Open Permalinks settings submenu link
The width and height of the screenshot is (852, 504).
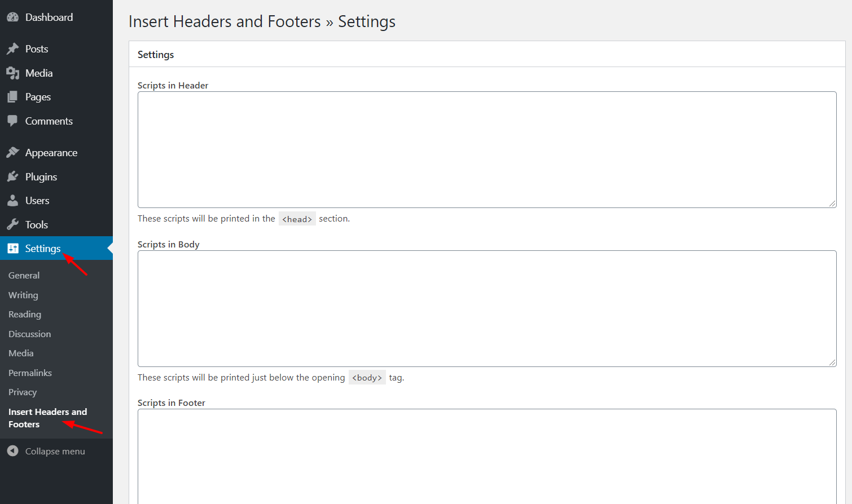(30, 373)
